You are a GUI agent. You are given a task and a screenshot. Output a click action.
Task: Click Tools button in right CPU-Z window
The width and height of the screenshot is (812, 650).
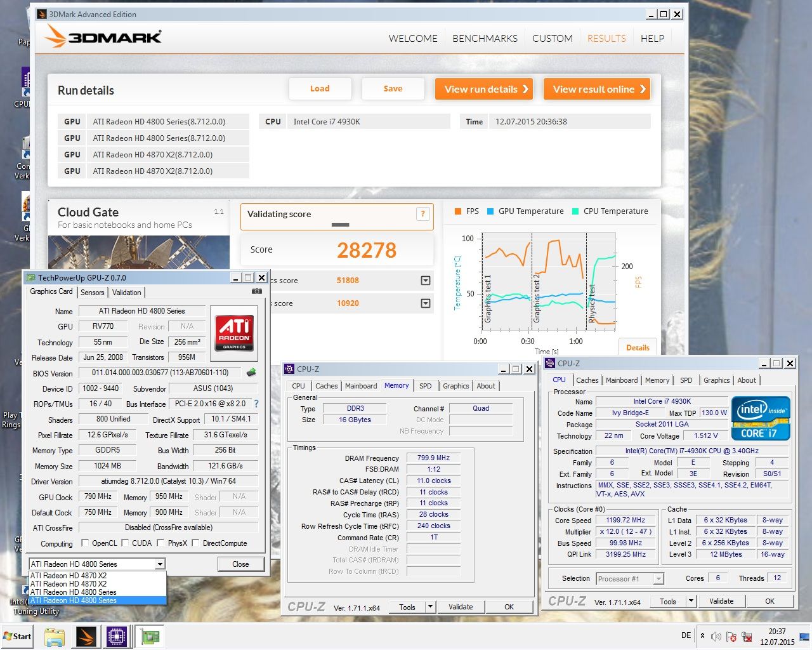[668, 601]
